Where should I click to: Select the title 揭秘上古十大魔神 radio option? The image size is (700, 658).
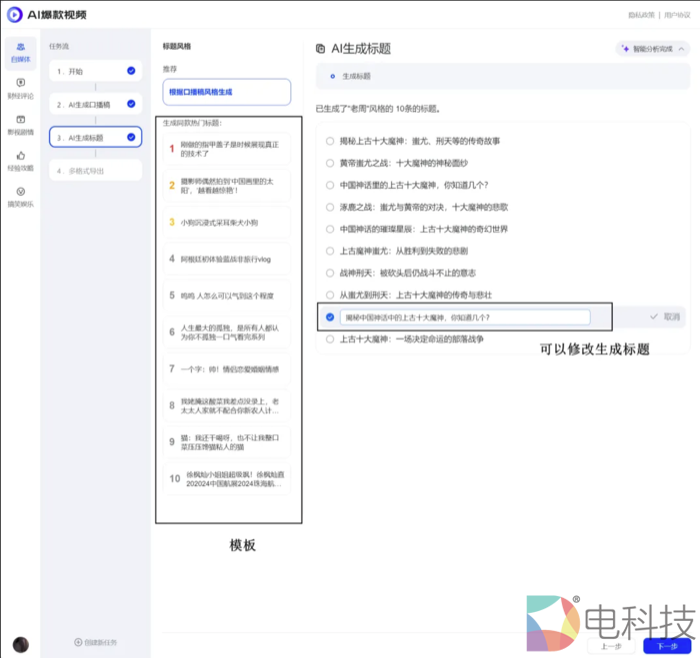[330, 141]
